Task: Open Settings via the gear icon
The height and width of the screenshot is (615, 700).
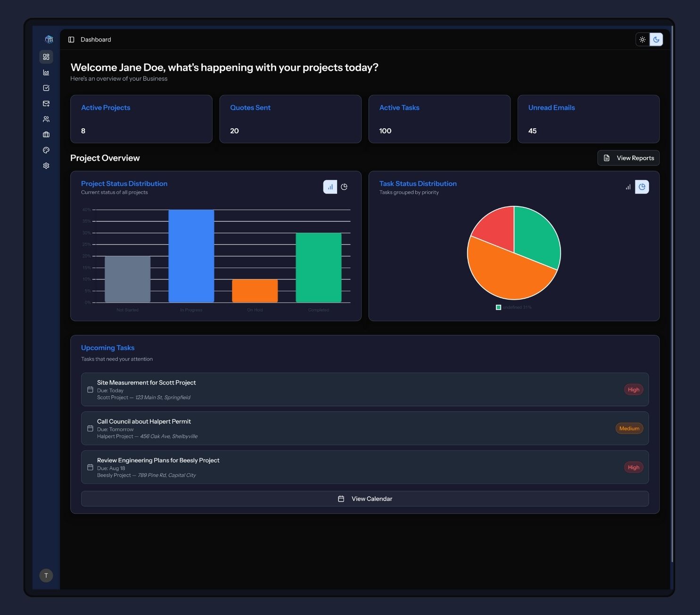Action: [x=46, y=165]
